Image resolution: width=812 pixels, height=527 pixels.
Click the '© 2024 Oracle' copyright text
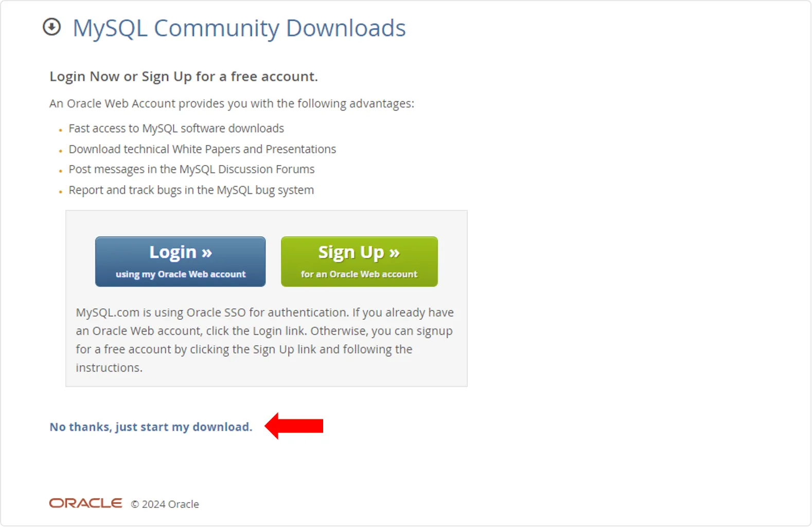pos(165,504)
